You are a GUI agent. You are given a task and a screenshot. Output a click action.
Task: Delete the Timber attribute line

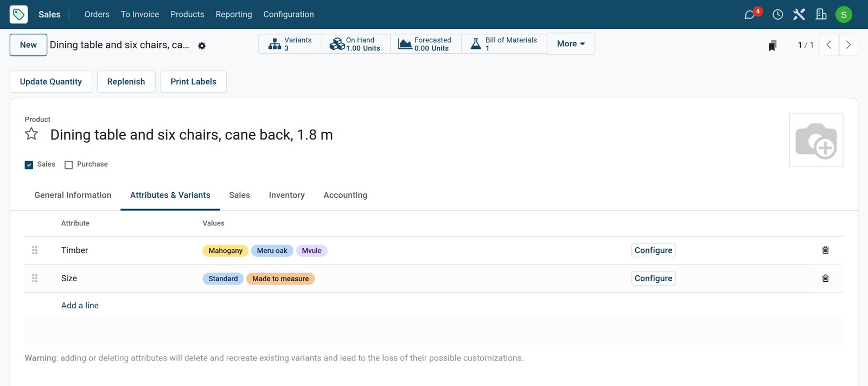tap(826, 250)
